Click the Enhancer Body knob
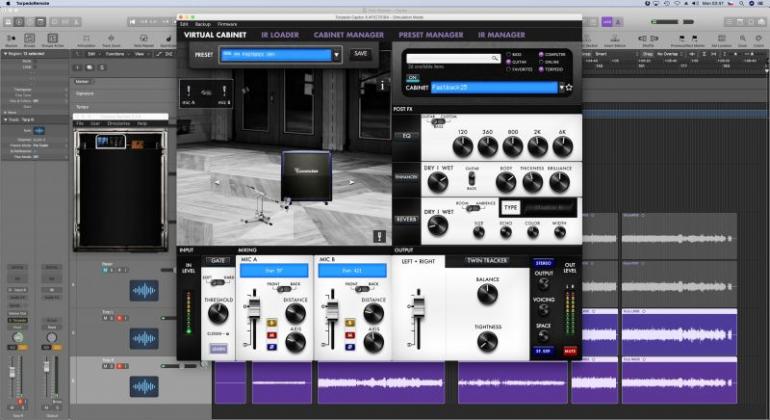 pos(506,182)
